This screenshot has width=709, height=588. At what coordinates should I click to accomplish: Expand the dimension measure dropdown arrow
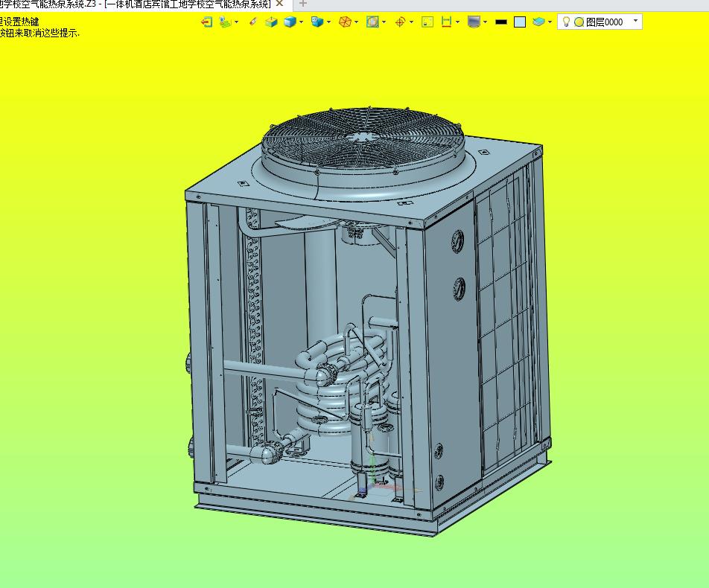coord(458,22)
